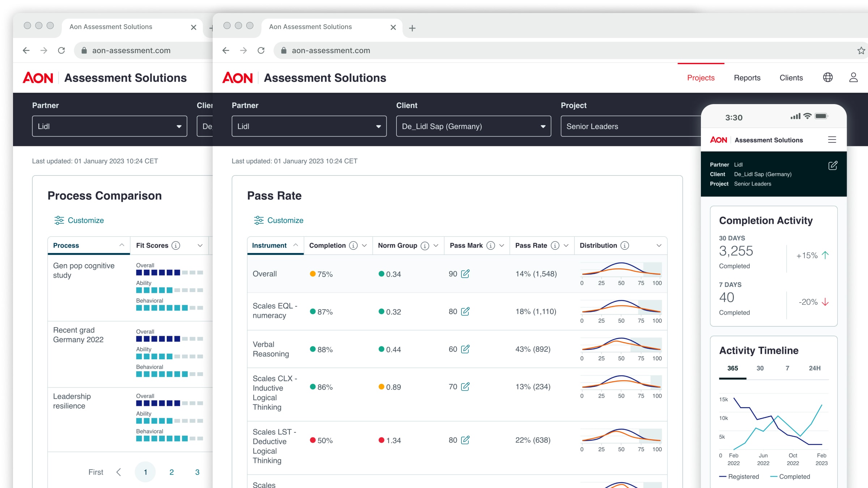Select 24H timeline tab
Image resolution: width=868 pixels, height=488 pixels.
click(x=814, y=368)
